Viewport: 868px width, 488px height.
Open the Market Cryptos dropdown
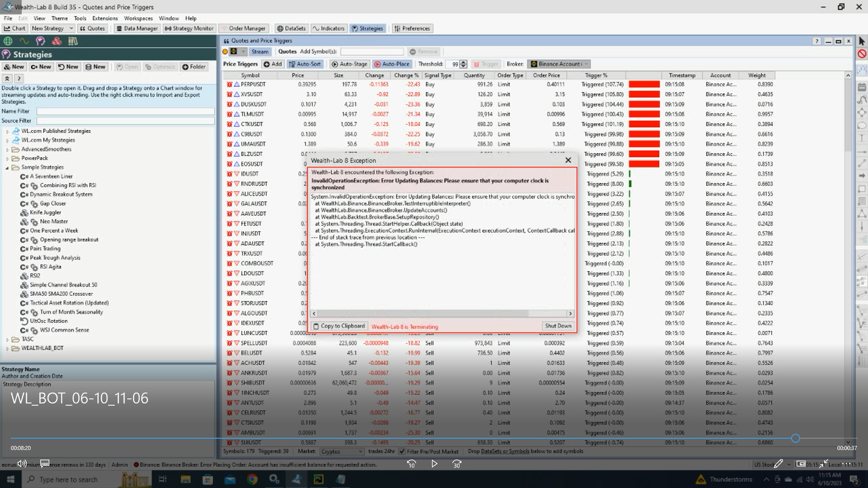(342, 451)
